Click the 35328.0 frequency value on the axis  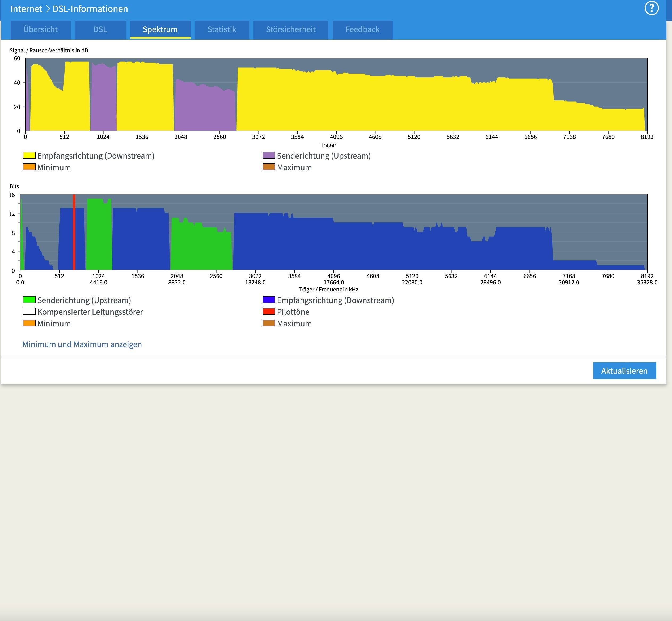coord(647,283)
